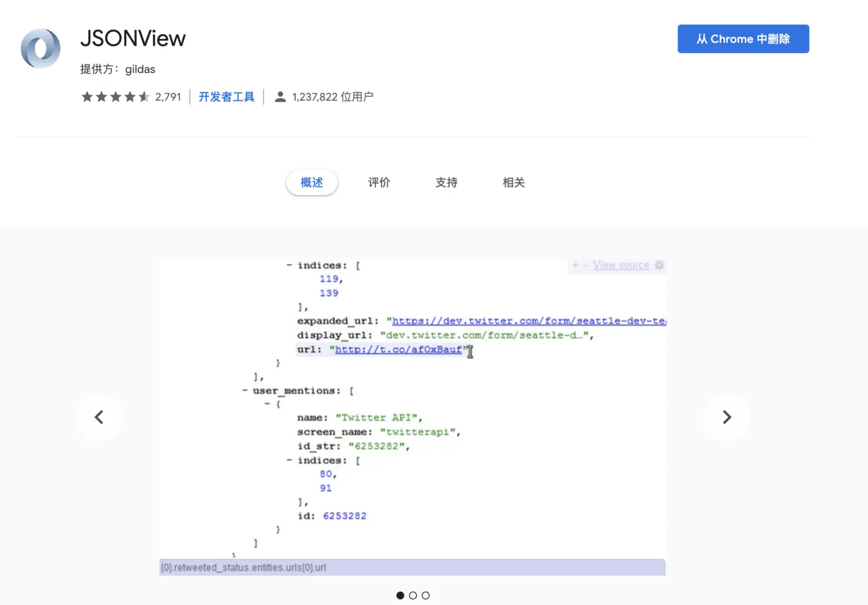Viewport: 868px width, 605px height.
Task: Click the JSONView extension logo icon
Action: (x=41, y=49)
